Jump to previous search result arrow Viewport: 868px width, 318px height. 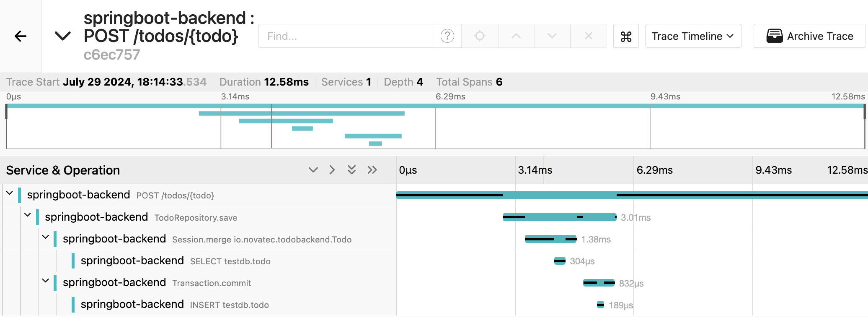516,36
